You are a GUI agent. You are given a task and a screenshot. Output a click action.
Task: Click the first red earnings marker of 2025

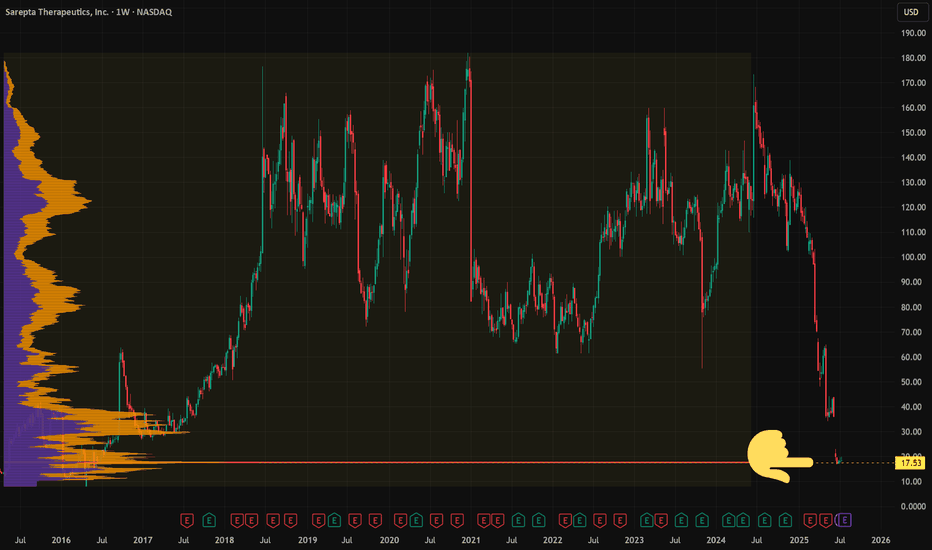pos(810,521)
